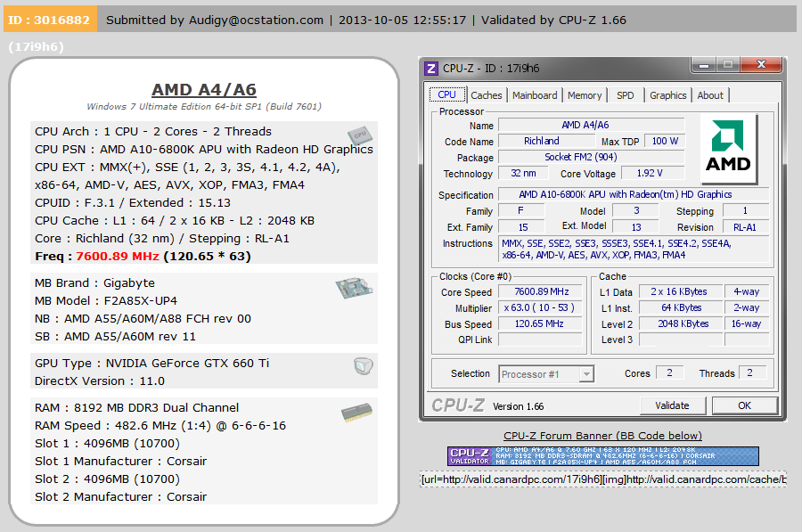Click the ID : 3016882 orange badge
This screenshot has height=532, width=802.
(x=50, y=20)
